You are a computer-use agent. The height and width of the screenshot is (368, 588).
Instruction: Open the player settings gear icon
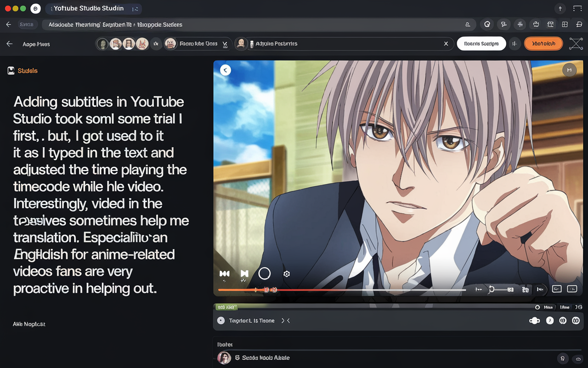(287, 274)
